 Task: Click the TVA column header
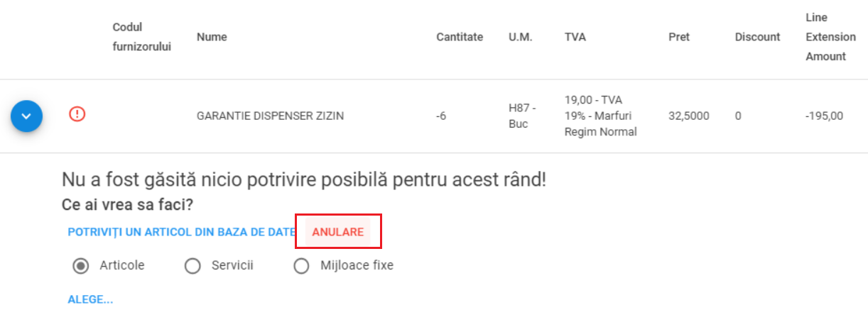575,37
